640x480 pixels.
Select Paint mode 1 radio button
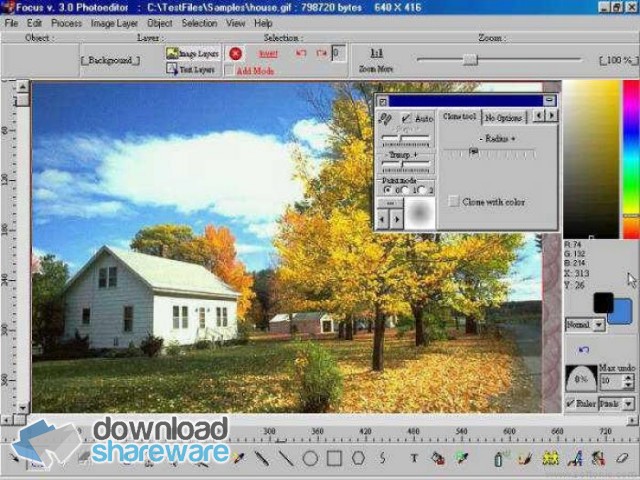(405, 190)
